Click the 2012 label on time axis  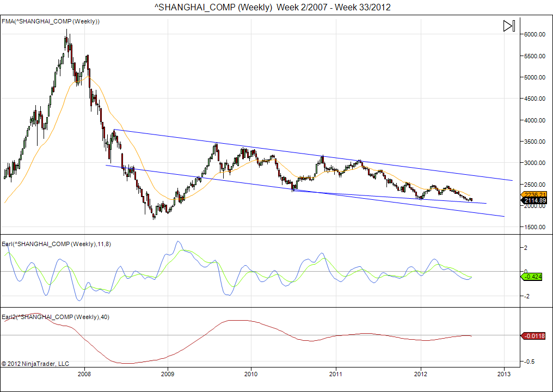pos(421,374)
